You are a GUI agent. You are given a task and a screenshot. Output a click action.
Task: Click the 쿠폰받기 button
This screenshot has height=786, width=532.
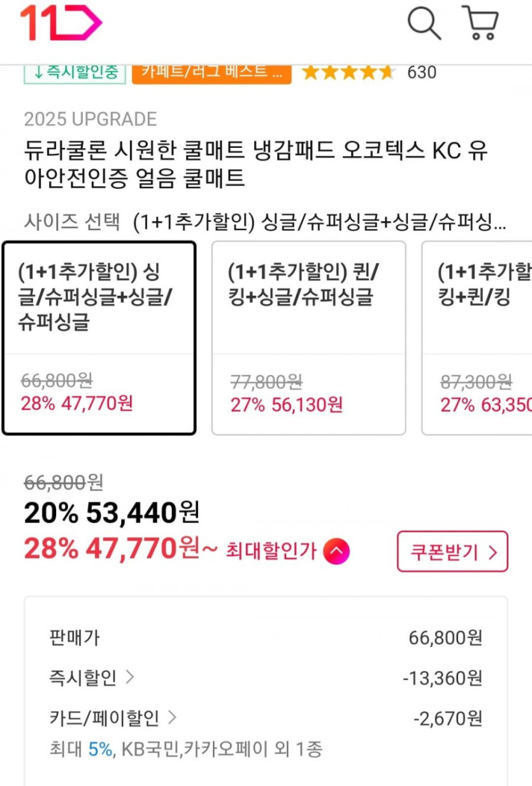coord(452,551)
